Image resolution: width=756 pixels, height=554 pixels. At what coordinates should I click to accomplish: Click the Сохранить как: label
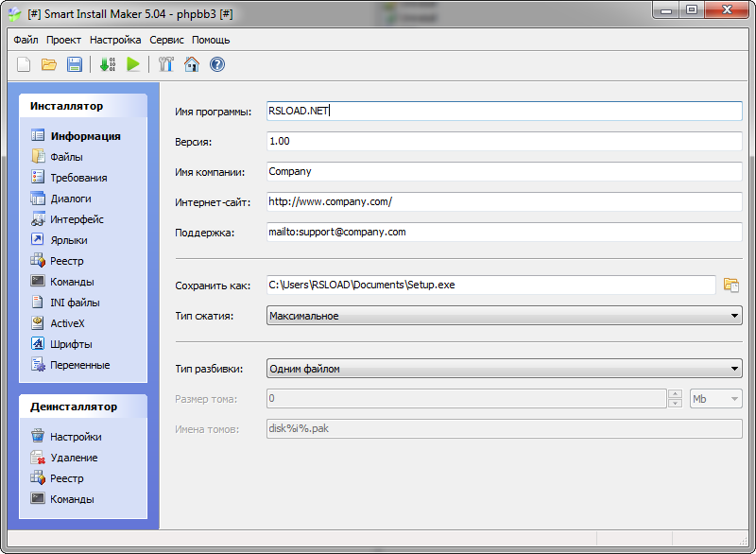point(213,286)
